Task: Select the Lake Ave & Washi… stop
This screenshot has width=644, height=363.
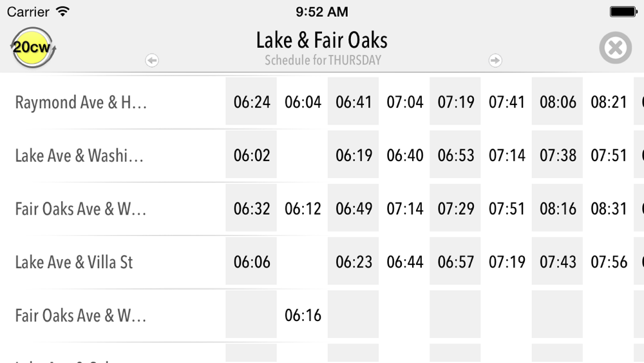Action: click(x=79, y=155)
